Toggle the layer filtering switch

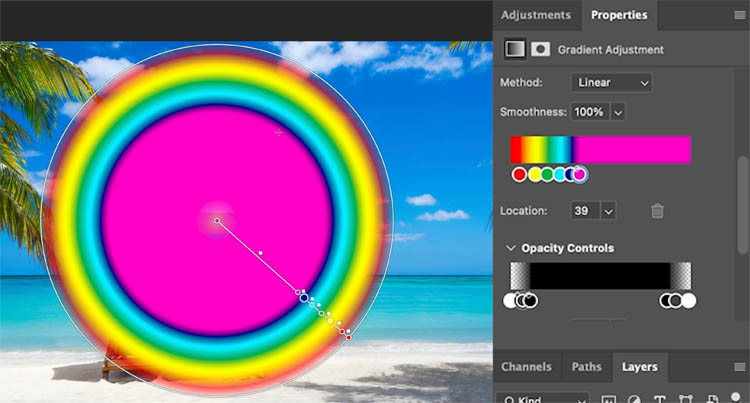[x=736, y=397]
